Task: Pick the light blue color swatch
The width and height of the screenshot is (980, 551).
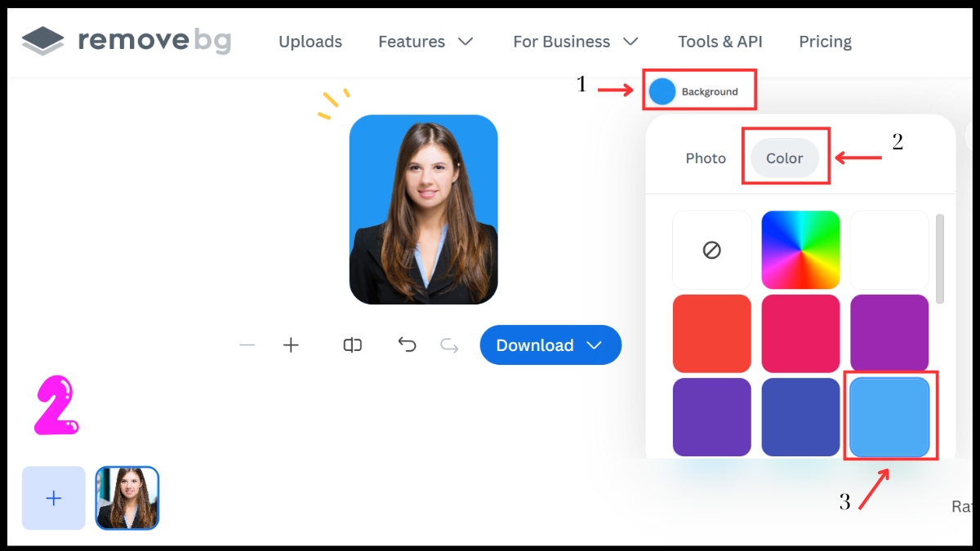Action: pos(889,416)
